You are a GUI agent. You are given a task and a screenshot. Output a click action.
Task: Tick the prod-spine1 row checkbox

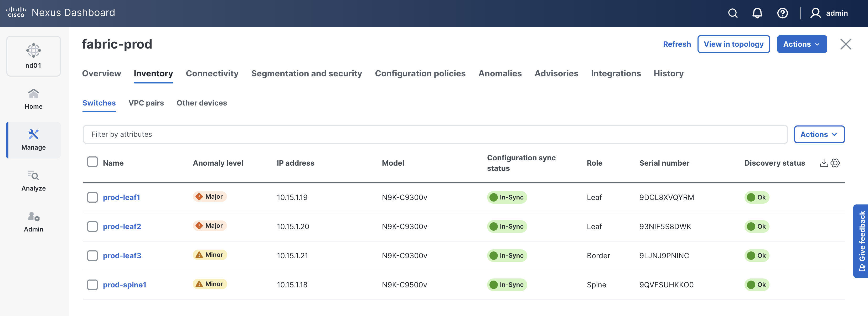(x=92, y=285)
